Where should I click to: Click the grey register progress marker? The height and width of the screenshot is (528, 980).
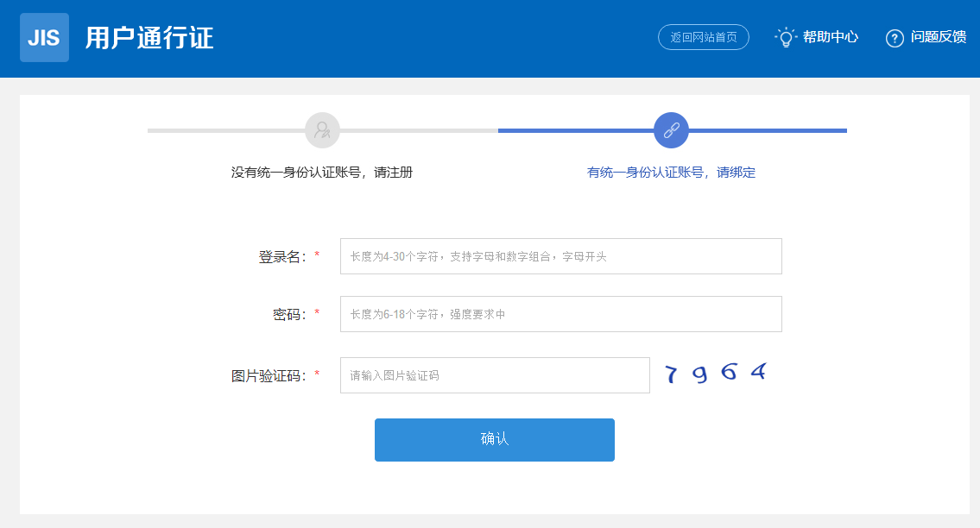[x=323, y=130]
